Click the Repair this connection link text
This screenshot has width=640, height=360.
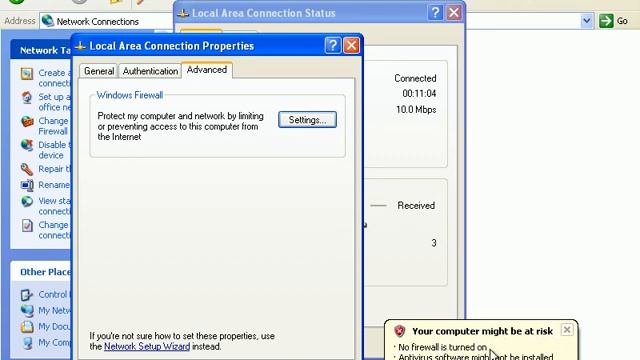[x=55, y=169]
